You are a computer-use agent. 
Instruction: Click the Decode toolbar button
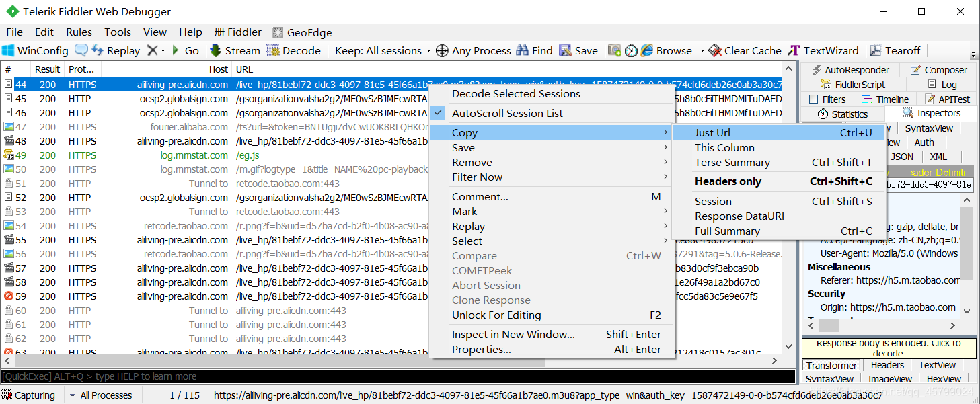(293, 50)
